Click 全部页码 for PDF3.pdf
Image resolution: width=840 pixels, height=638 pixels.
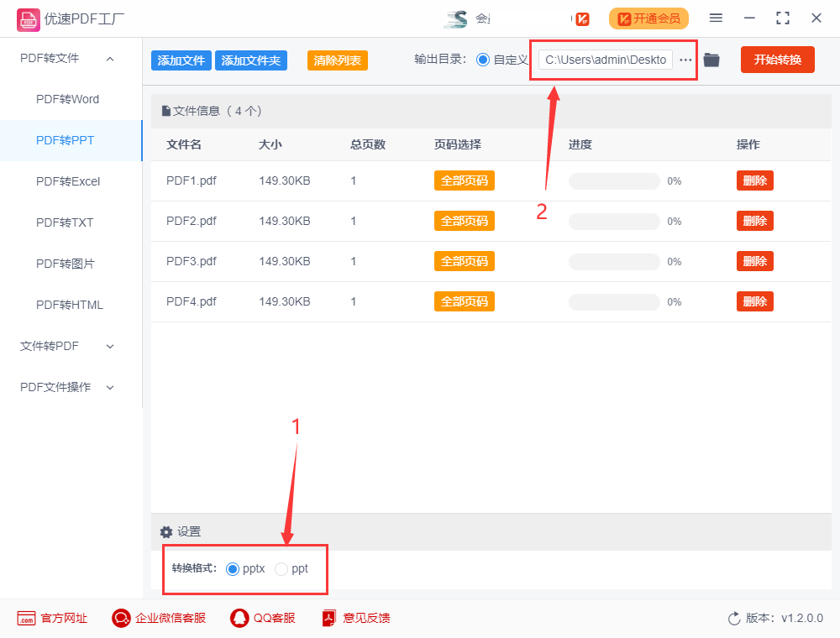pyautogui.click(x=465, y=261)
